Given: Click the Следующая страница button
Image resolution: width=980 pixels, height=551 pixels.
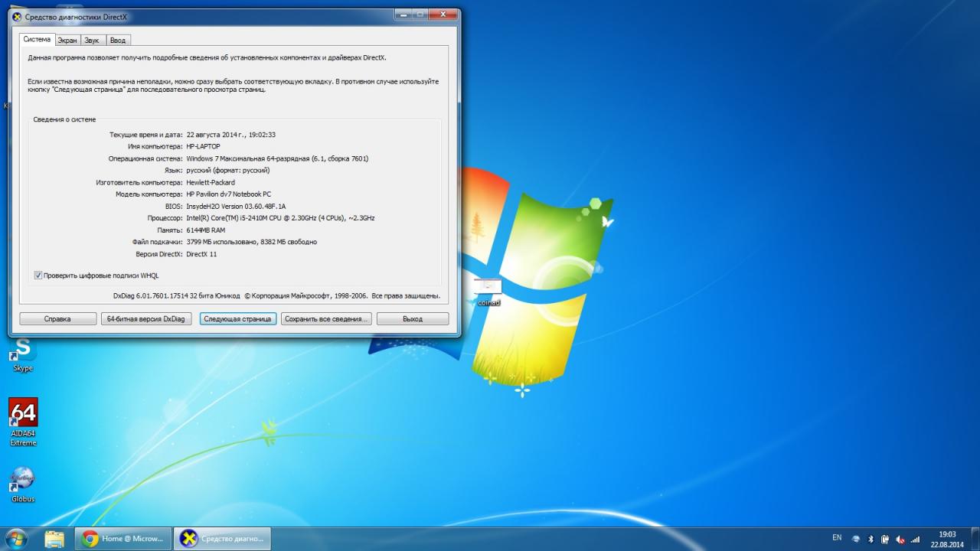Looking at the screenshot, I should 237,319.
